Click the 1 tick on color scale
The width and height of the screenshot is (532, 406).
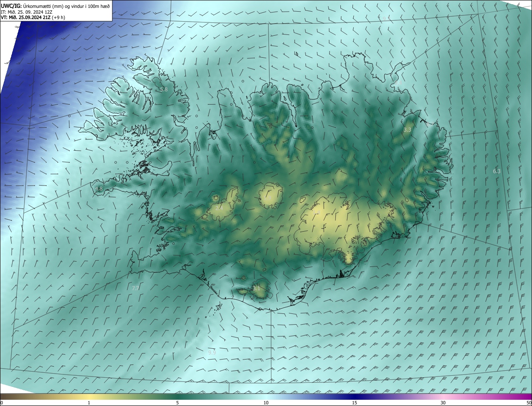click(89, 403)
